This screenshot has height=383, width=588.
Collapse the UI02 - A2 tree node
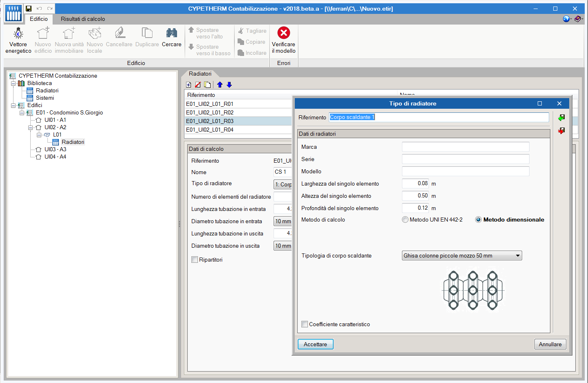pyautogui.click(x=30, y=128)
